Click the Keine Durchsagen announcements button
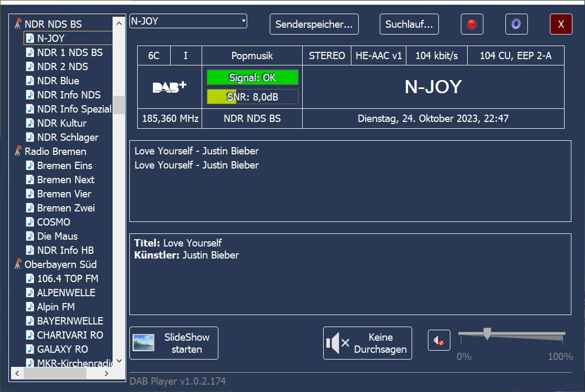Screen dimensions: 585x392 pyautogui.click(x=368, y=343)
